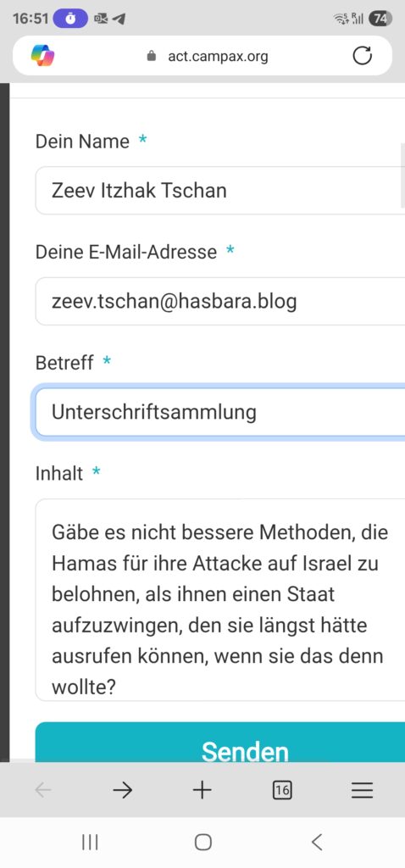Tap the Android recent apps button
Screen dimensions: 405x868
pyautogui.click(x=90, y=842)
